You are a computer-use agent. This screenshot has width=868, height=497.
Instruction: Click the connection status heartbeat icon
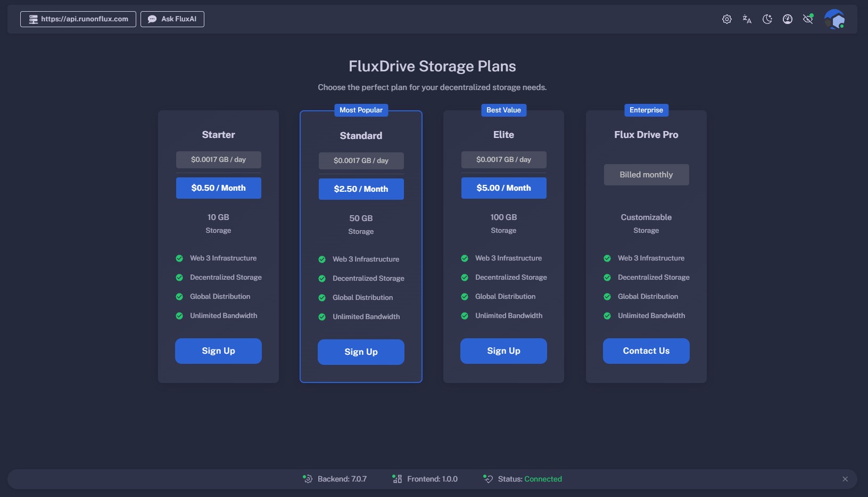pos(488,479)
